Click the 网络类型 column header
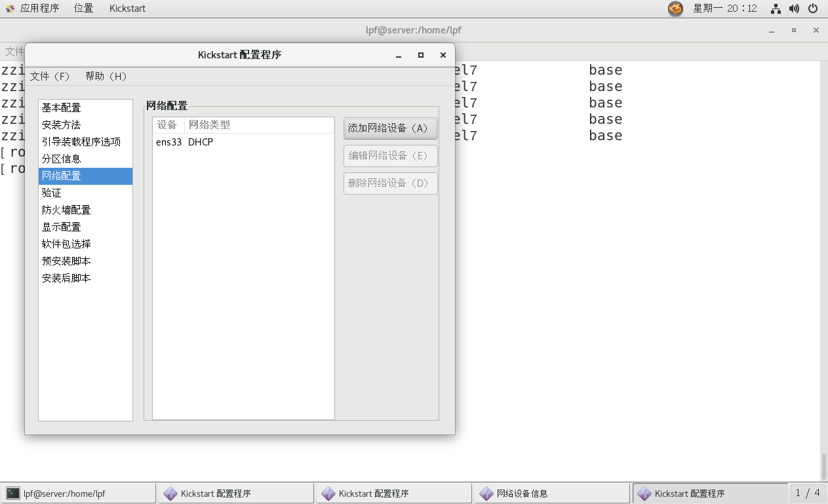The height and width of the screenshot is (504, 828). (259, 125)
